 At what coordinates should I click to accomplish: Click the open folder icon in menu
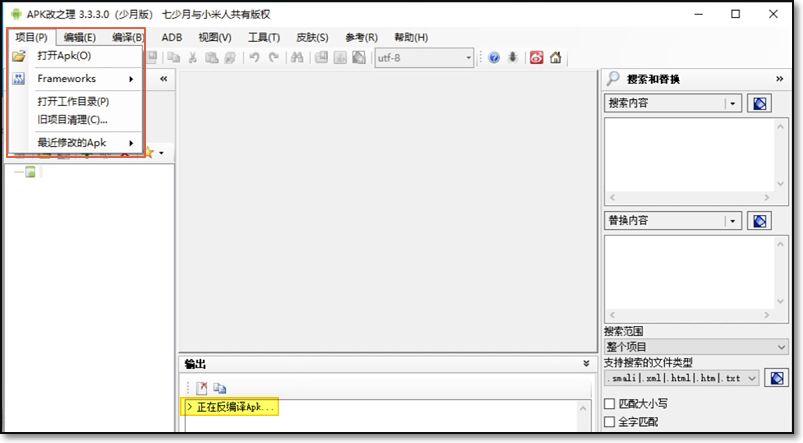(x=19, y=56)
